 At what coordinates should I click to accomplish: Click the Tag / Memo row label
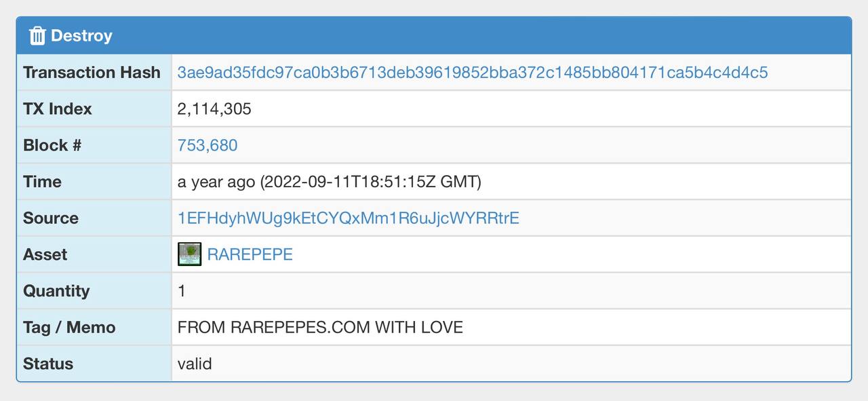[x=69, y=328]
